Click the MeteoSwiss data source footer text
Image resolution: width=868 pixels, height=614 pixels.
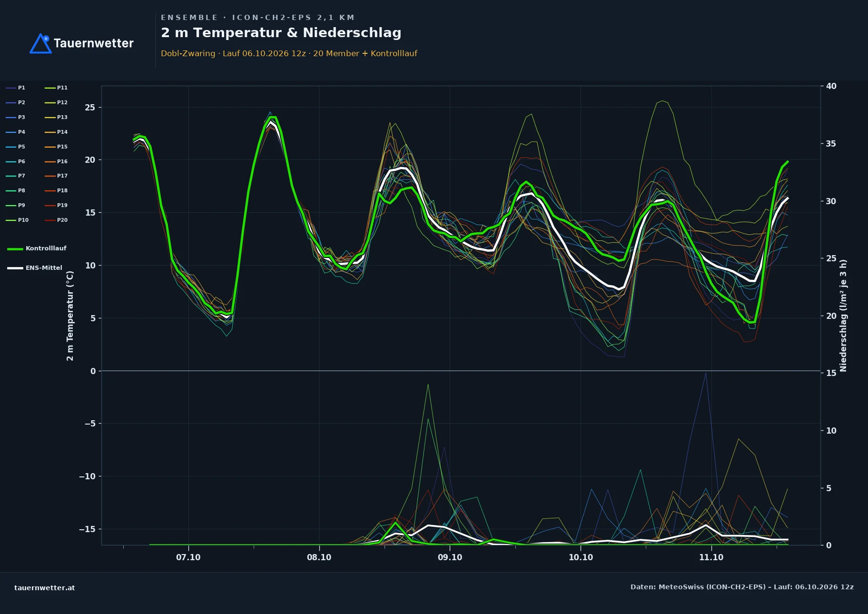pyautogui.click(x=742, y=587)
